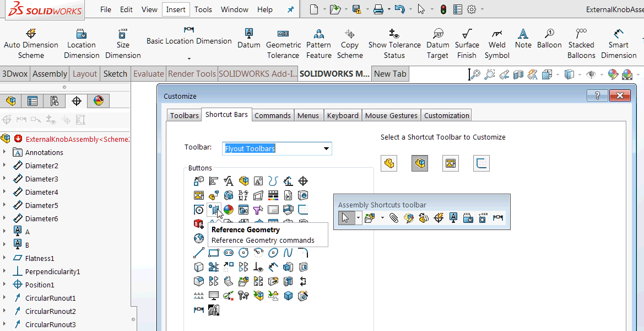Open the ConfigurationManager tab in the left panel
644x331 pixels.
point(54,101)
